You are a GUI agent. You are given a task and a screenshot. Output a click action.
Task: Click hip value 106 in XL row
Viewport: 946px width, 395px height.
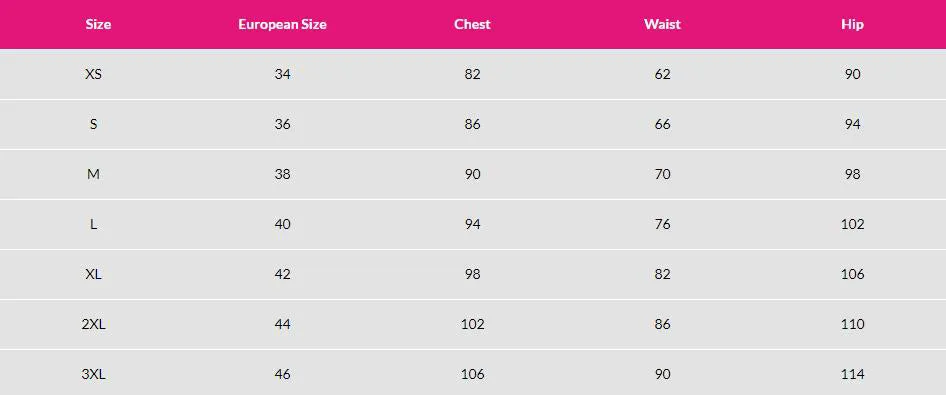point(852,274)
